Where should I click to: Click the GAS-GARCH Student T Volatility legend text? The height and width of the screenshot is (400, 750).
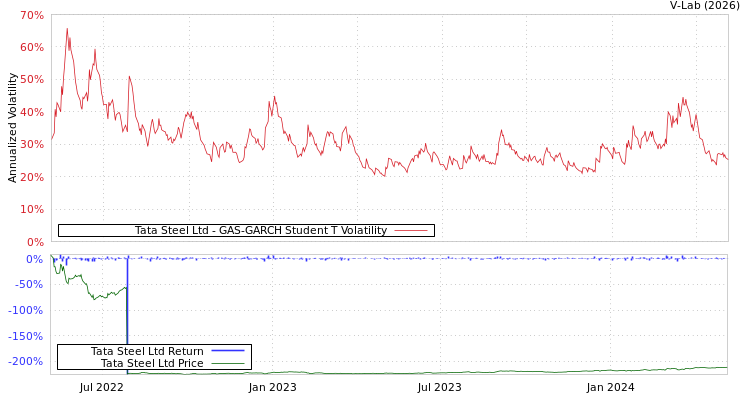(x=260, y=231)
